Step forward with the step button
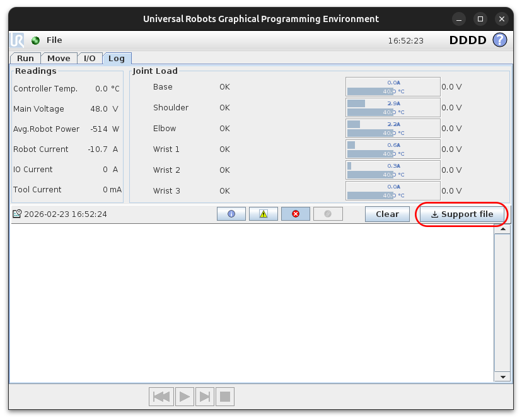522x420 pixels. click(205, 397)
